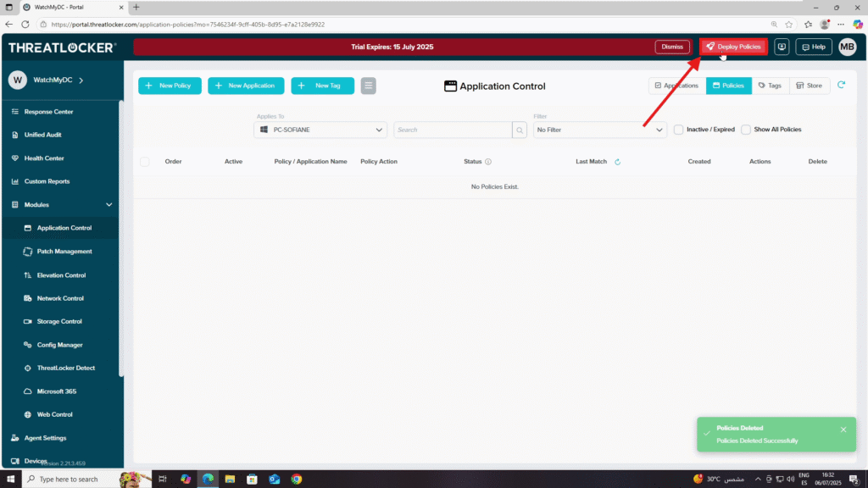The width and height of the screenshot is (868, 488).
Task: Open File Explorer from taskbar
Action: 230,480
